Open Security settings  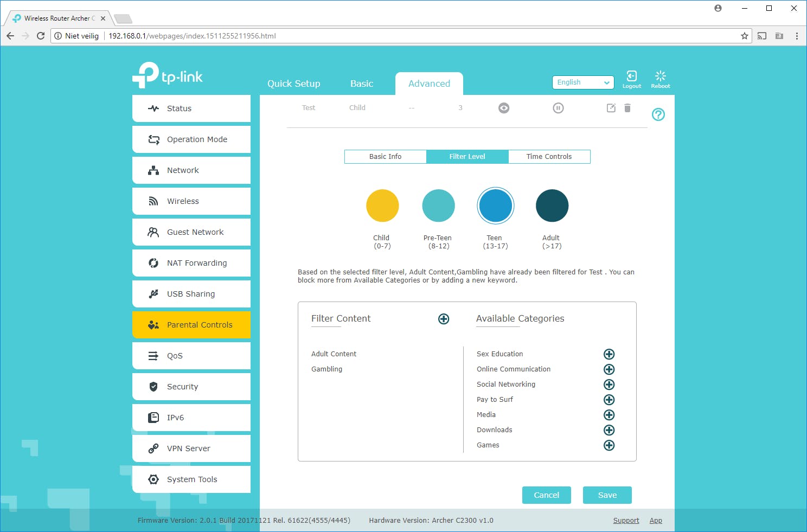191,387
